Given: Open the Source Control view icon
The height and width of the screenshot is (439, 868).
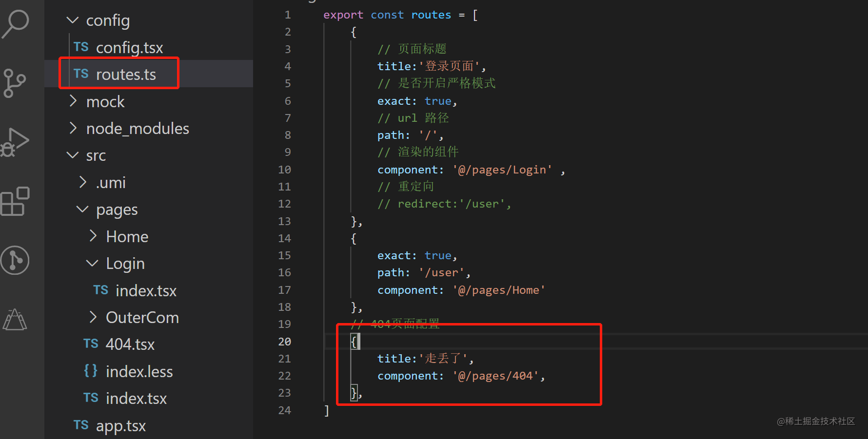Looking at the screenshot, I should pyautogui.click(x=14, y=83).
